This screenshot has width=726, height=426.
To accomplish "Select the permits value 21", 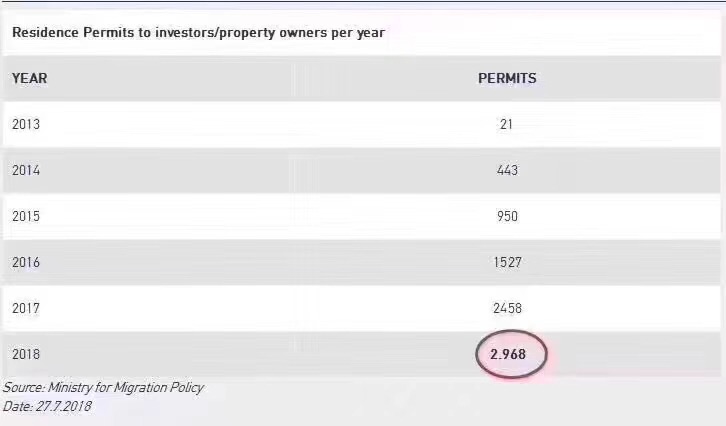I will tap(507, 124).
